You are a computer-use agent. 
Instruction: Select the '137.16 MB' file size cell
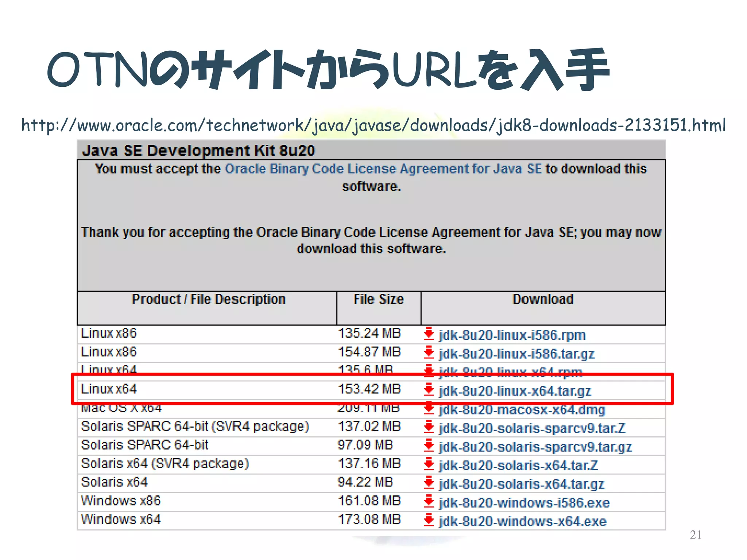[369, 463]
